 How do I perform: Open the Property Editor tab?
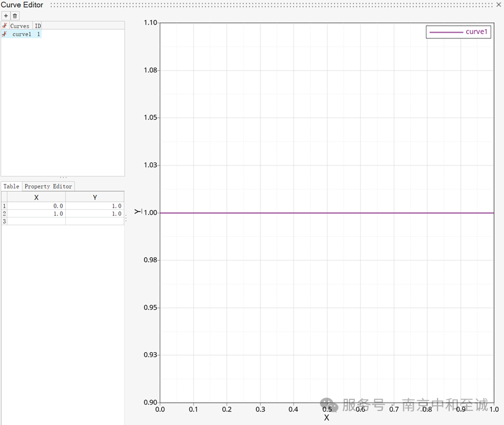[48, 187]
